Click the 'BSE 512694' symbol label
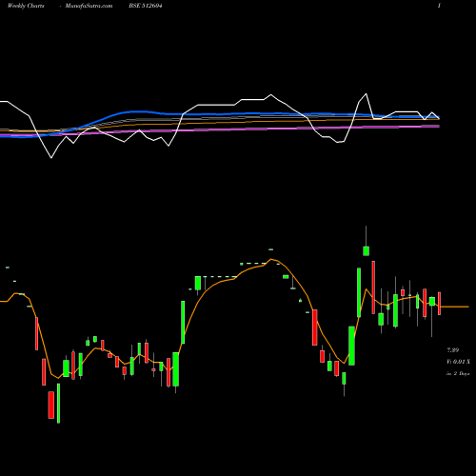 146,6
